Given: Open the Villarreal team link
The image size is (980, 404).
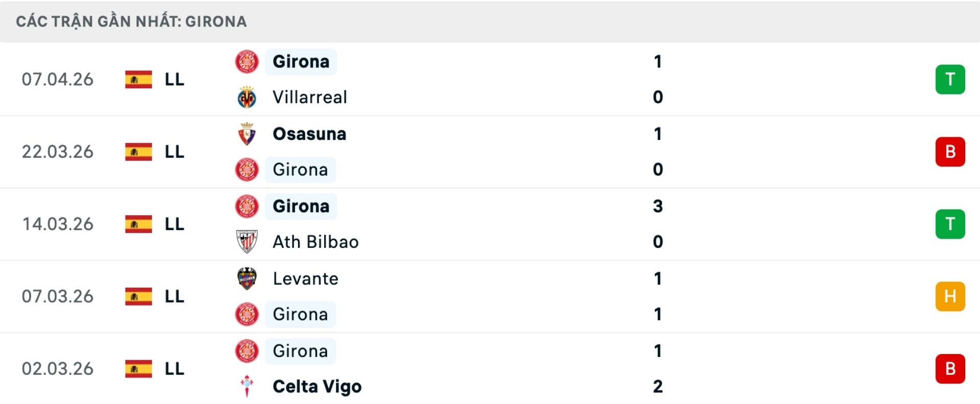Looking at the screenshot, I should (x=310, y=97).
